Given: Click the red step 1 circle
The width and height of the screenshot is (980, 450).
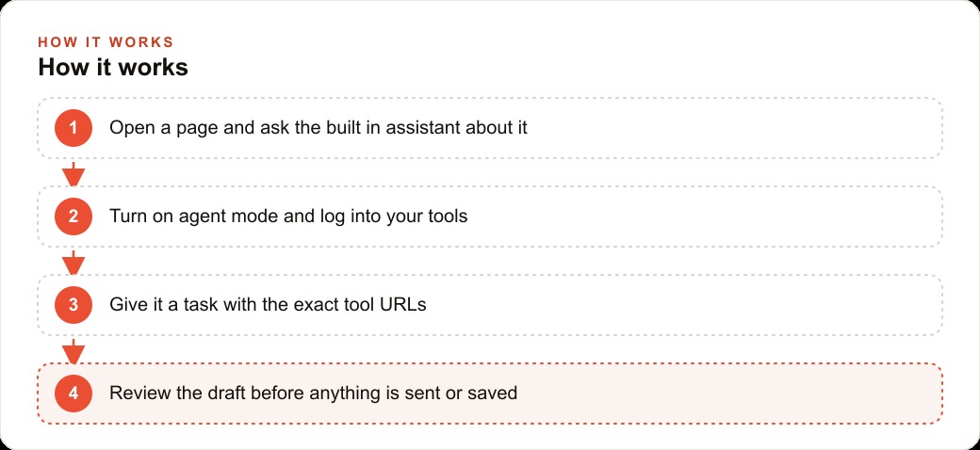Looking at the screenshot, I should click(x=73, y=128).
